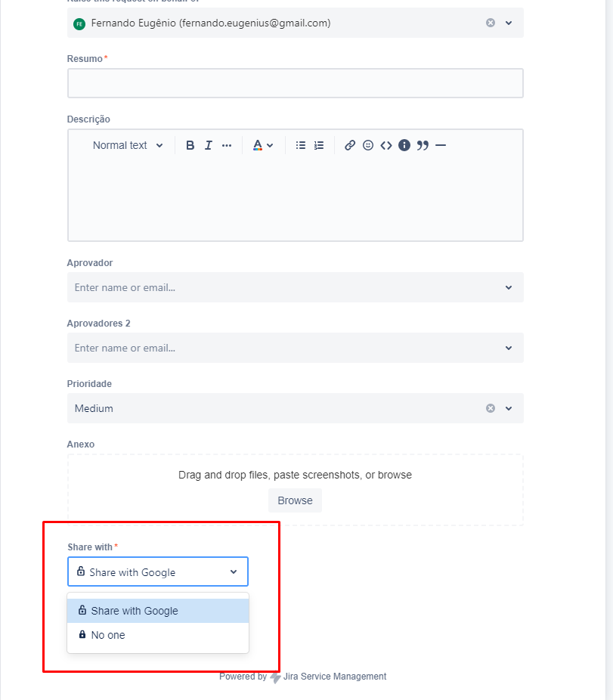
Task: Open the emoji picker
Action: [x=368, y=145]
